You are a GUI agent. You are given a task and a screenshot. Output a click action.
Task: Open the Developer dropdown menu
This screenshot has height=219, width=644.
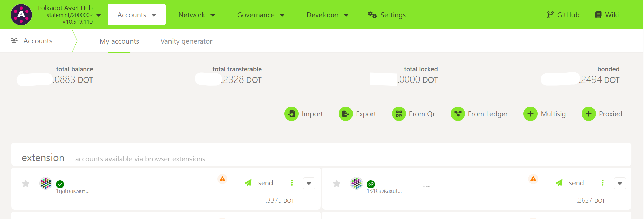coord(327,15)
